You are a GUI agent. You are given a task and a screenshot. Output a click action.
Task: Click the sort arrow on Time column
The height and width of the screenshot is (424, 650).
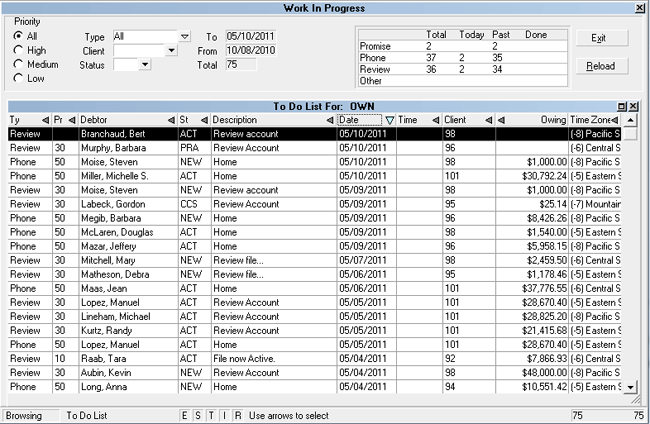[x=436, y=120]
